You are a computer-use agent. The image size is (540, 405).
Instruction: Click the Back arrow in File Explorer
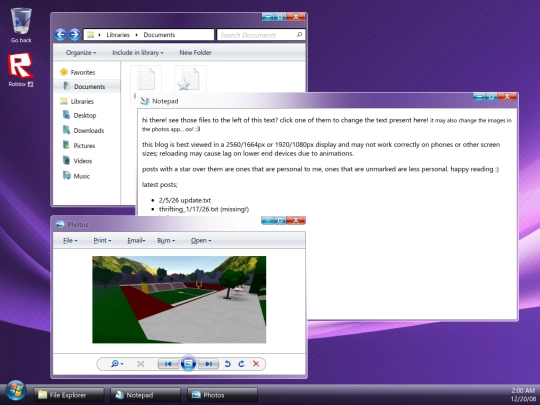coord(60,34)
